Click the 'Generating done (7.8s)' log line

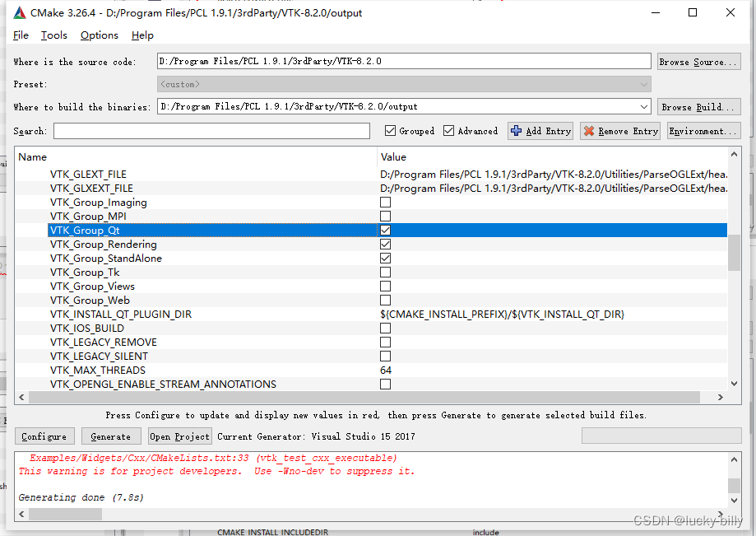81,497
